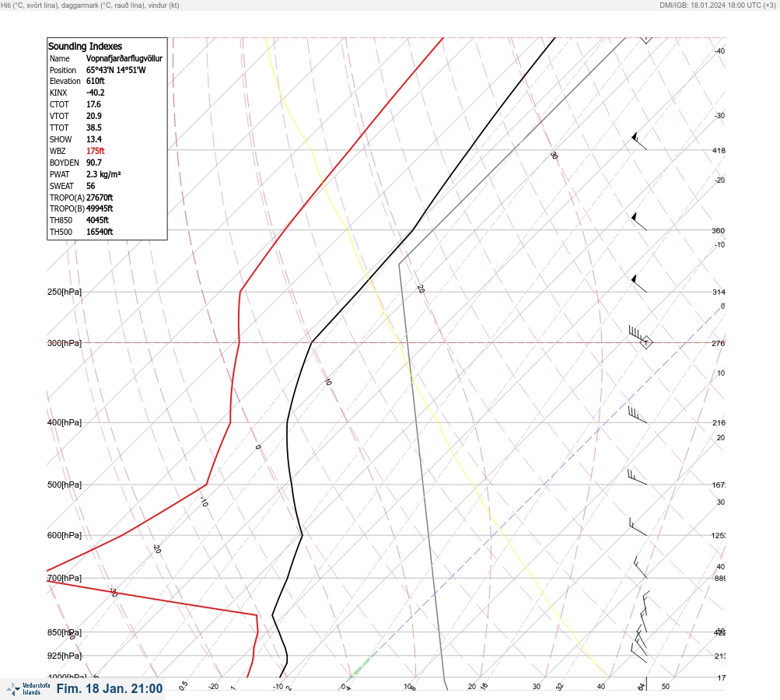Screen dimensions: 780x700
Task: Click the SHOW value 13.4
Action: tap(94, 139)
